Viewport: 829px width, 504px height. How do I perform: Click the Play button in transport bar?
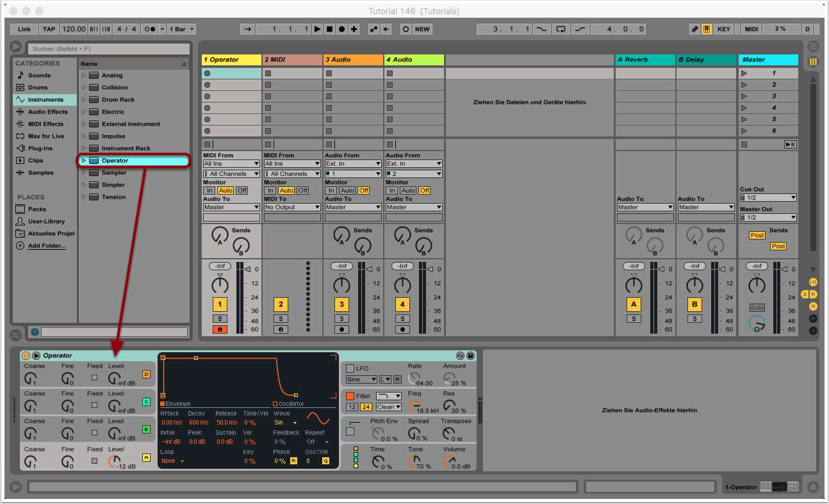pos(316,29)
